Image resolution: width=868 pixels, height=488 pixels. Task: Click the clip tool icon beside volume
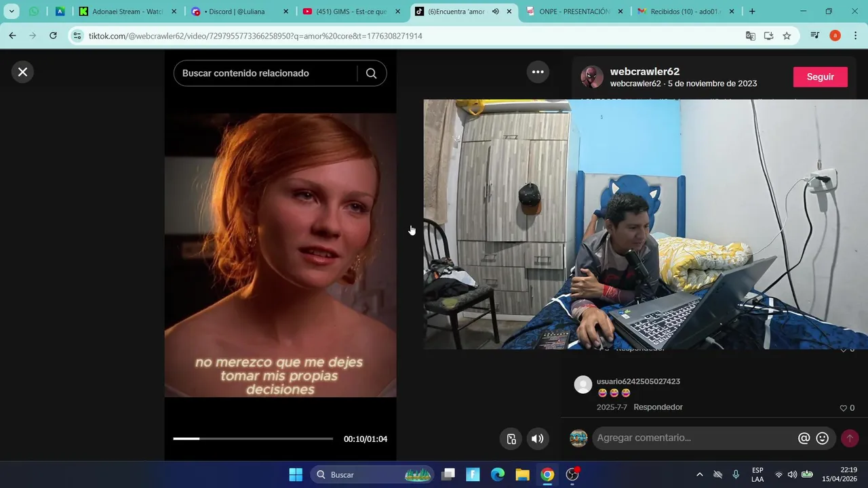point(511,439)
